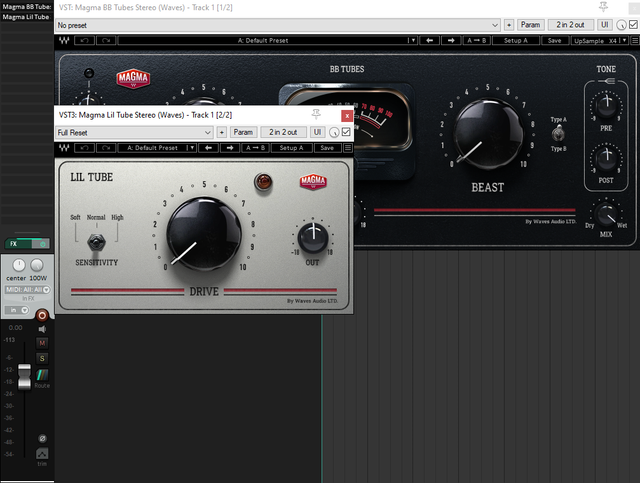Click the plus button in BB Tubes preset bar
The height and width of the screenshot is (483, 640).
point(509,25)
